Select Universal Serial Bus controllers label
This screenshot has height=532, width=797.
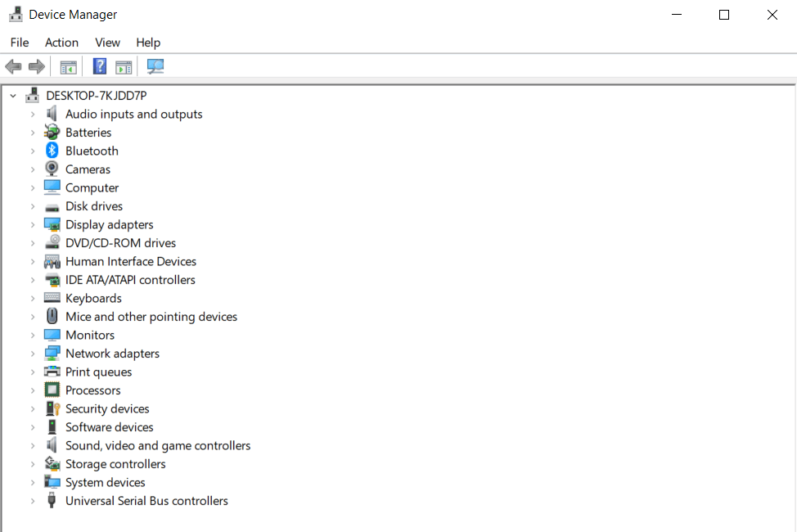point(146,501)
